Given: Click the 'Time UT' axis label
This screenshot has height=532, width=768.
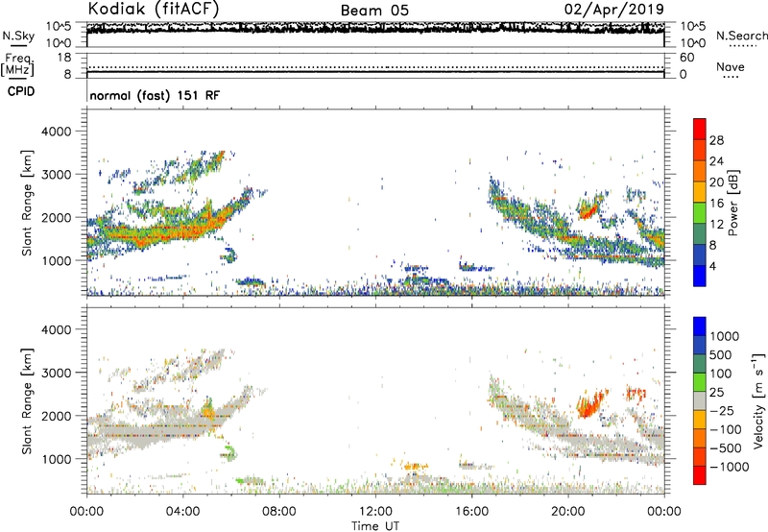Looking at the screenshot, I should (375, 526).
